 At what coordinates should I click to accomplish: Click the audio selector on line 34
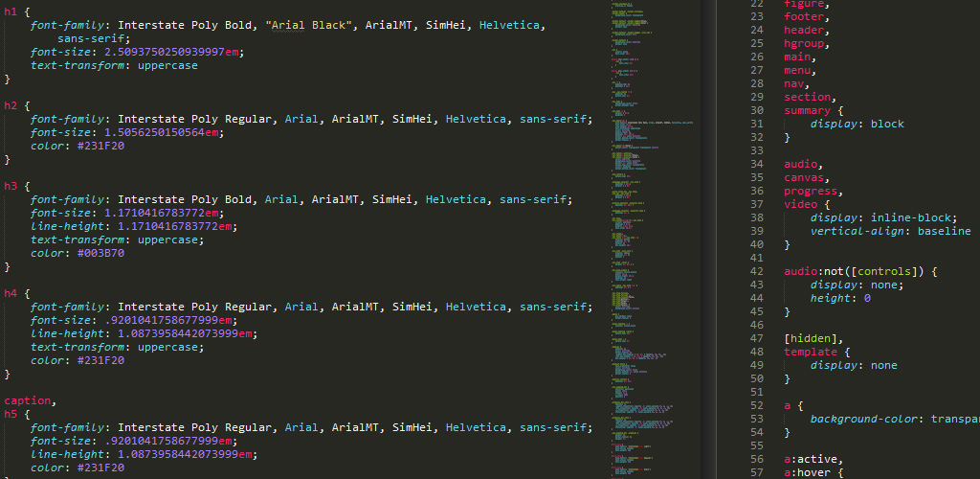[801, 164]
